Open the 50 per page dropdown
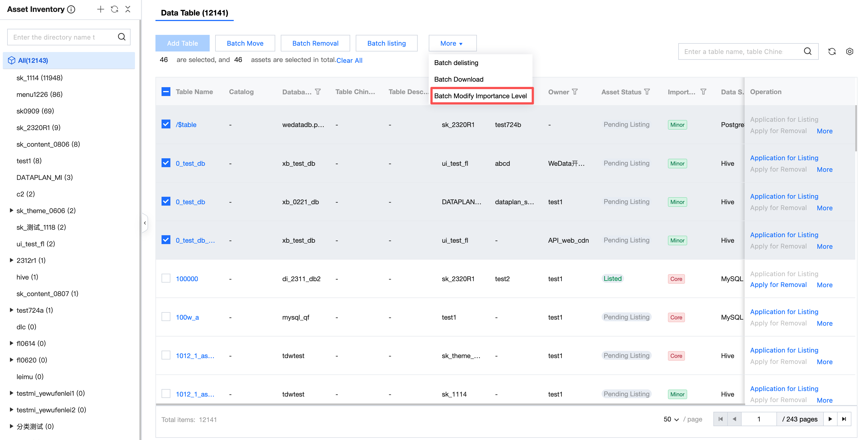Screen dimensions: 868x440 tap(671, 419)
